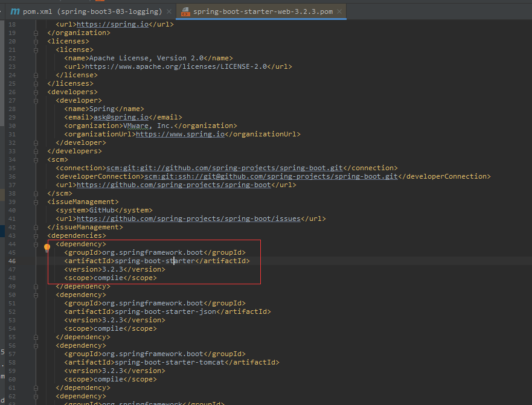The width and height of the screenshot is (532, 405).
Task: Collapse the dependency block at line 56
Action: (36, 346)
